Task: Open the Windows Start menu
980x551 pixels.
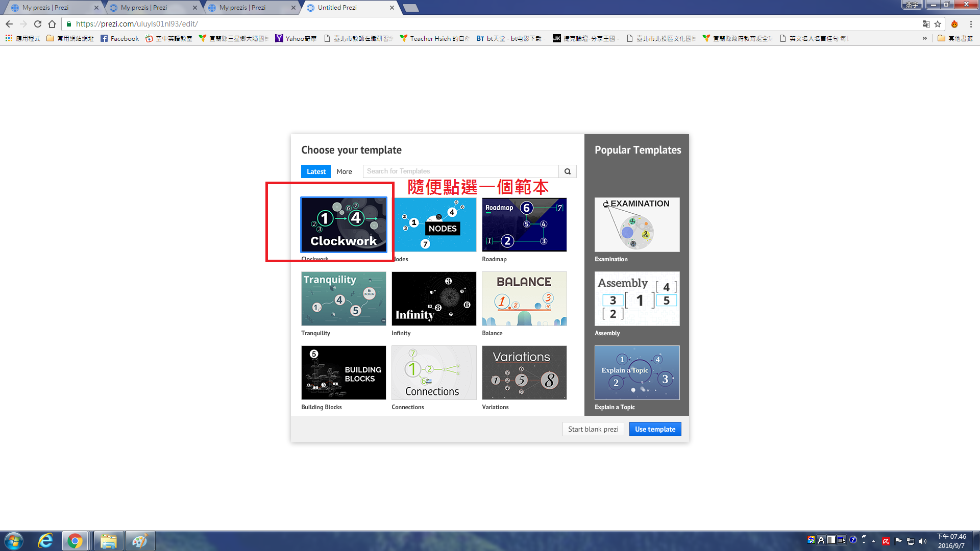Action: (14, 541)
